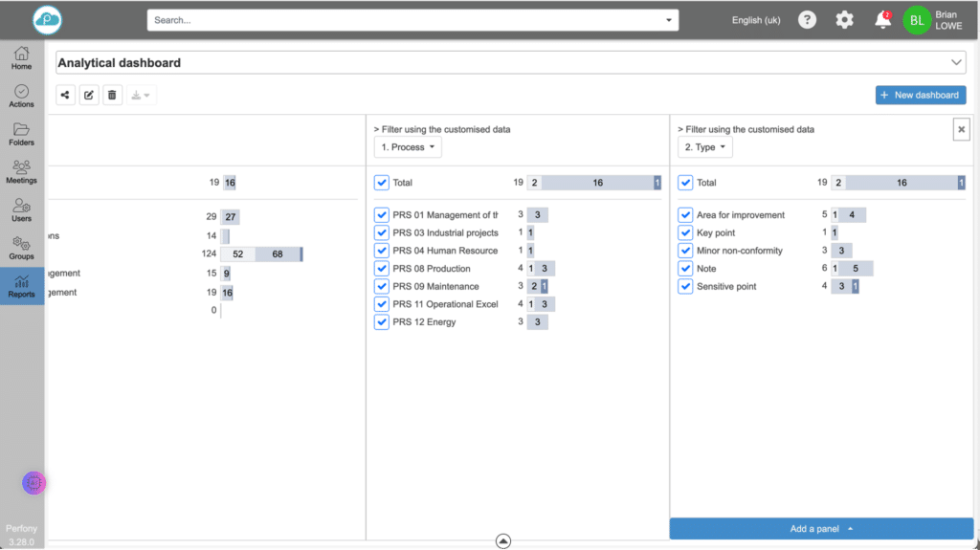The image size is (980, 550).
Task: Uncheck the Minor non-conformity checkbox
Action: tap(685, 251)
